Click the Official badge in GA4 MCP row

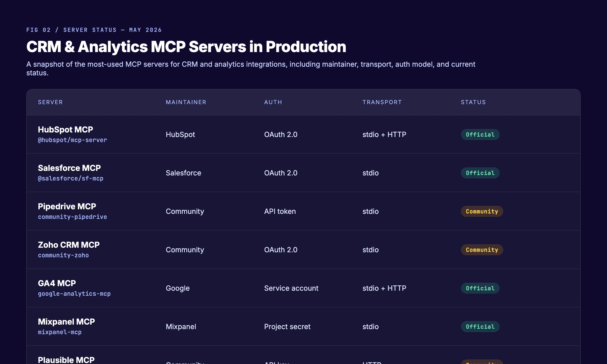click(x=480, y=288)
